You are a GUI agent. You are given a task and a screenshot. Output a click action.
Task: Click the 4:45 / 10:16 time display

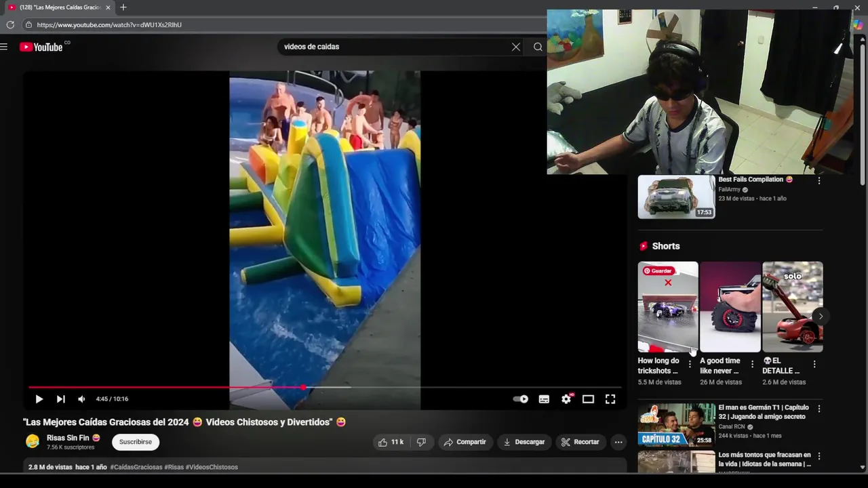point(112,399)
